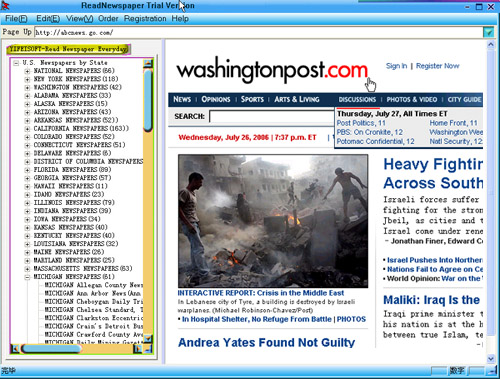Click web page scroll-down arrow
Image resolution: width=500 pixels, height=379 pixels.
pos(491,359)
